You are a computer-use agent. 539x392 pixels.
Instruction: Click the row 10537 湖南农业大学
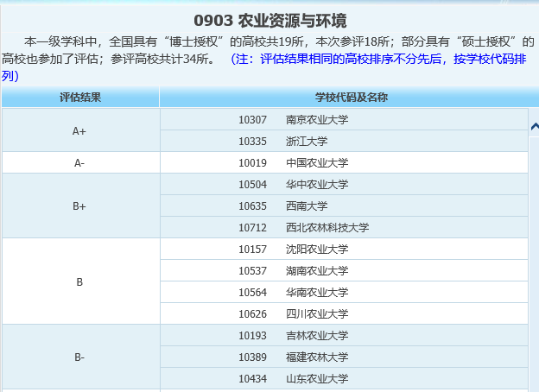coord(344,270)
